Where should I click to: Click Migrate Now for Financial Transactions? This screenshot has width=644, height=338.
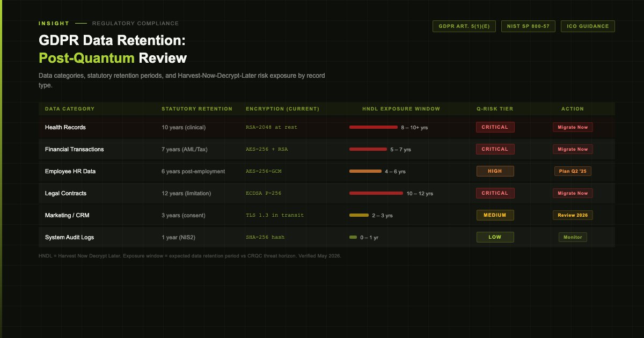pos(573,149)
